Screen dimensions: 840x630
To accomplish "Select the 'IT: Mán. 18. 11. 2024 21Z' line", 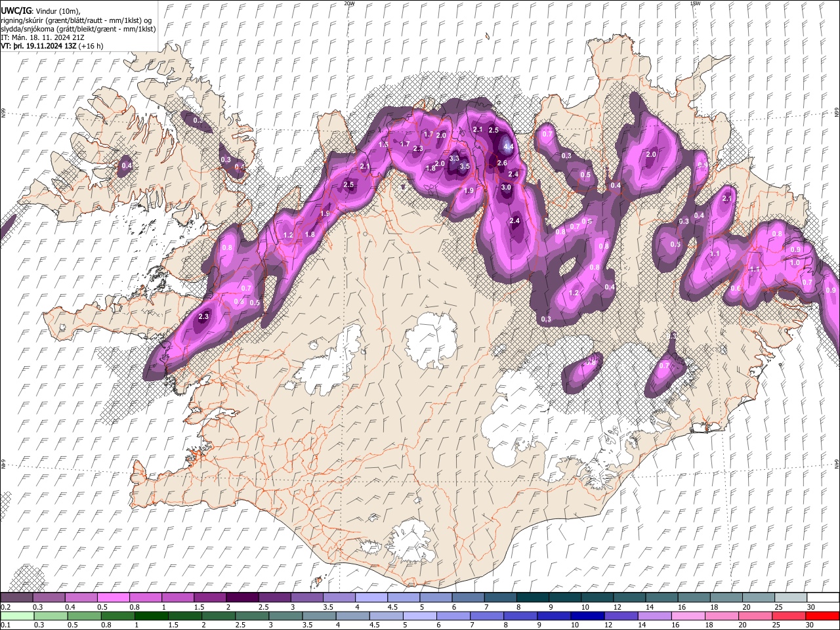I will (41, 37).
